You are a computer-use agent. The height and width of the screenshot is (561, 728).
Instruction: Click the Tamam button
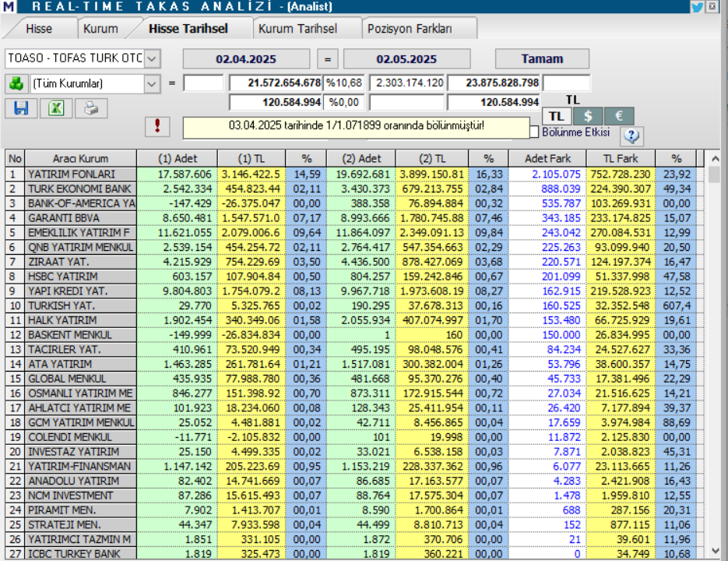(x=542, y=59)
